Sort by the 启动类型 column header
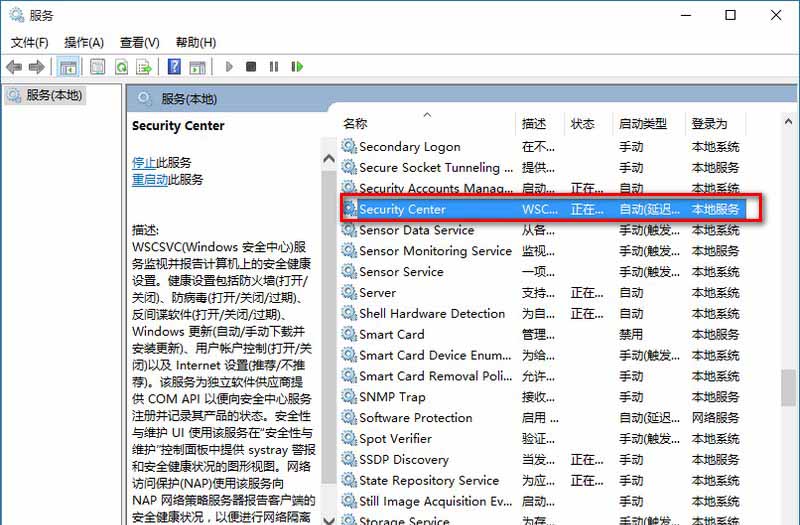800x525 pixels. coord(642,124)
